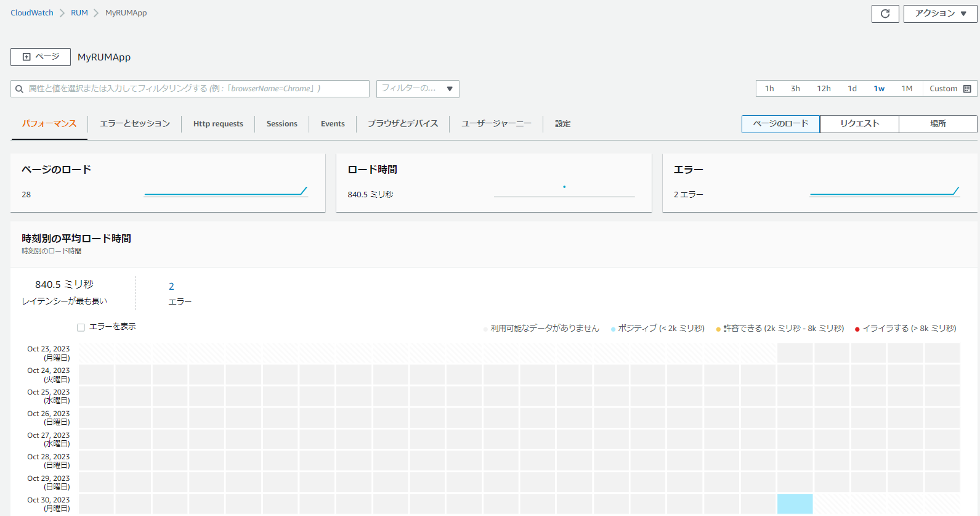Switch to the Http requests tab

click(x=218, y=124)
